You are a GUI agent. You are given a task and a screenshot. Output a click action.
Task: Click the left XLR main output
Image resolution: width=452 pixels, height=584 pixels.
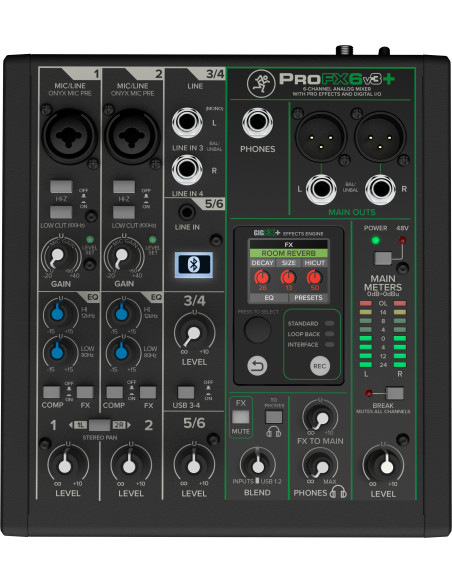[x=321, y=137]
